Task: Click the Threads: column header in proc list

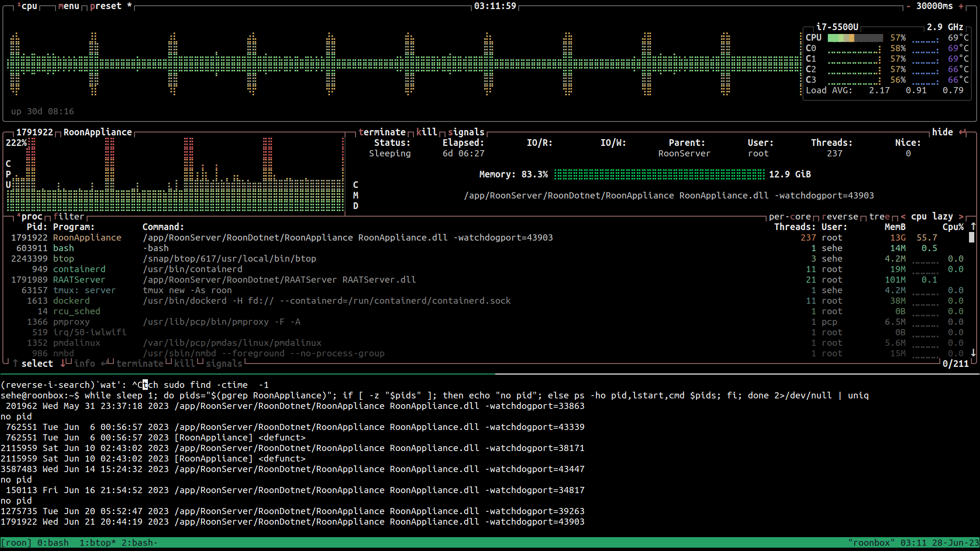Action: point(795,227)
